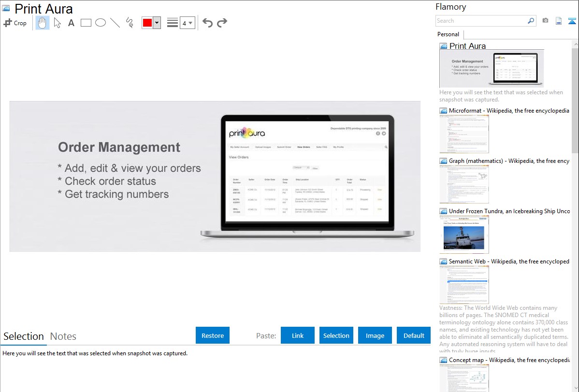Screen dimensions: 579x392
Task: Switch to the Personal tab
Action: coord(449,34)
